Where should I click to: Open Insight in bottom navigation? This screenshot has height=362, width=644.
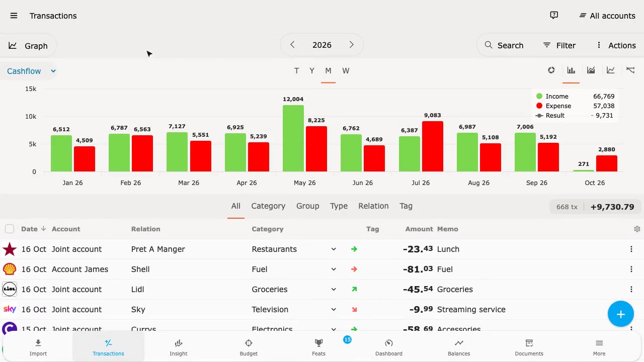point(179,347)
